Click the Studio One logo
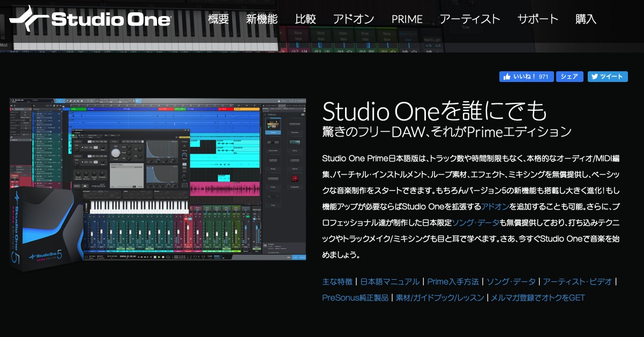Viewport: 644px width, 337px height. [90, 20]
